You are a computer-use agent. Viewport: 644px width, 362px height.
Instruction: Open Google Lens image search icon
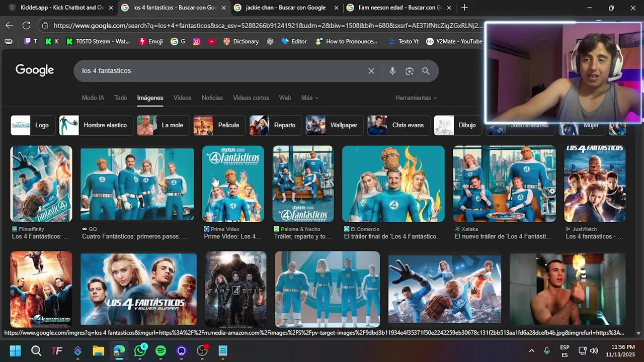point(410,71)
